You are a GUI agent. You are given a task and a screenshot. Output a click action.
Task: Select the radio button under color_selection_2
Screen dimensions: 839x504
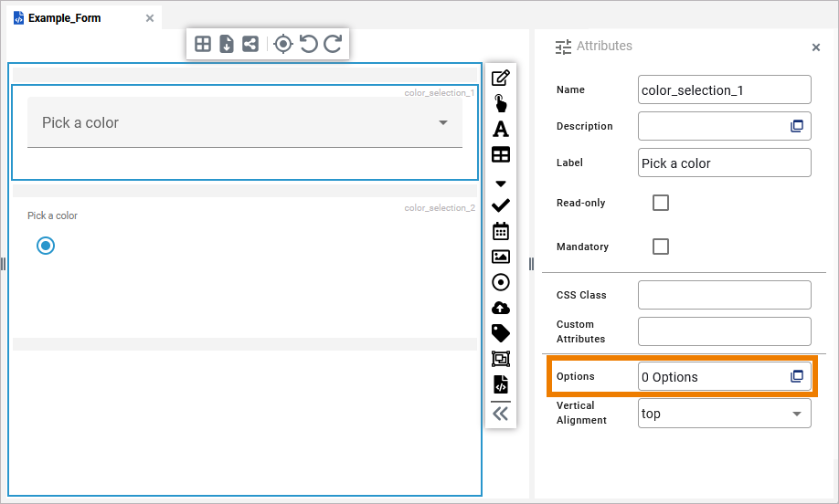(46, 245)
